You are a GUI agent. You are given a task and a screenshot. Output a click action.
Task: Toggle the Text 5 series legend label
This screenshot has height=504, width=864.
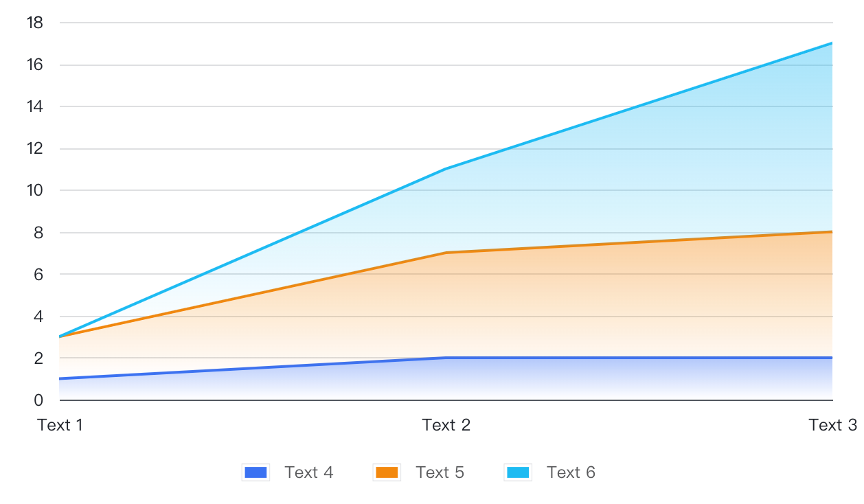[440, 472]
